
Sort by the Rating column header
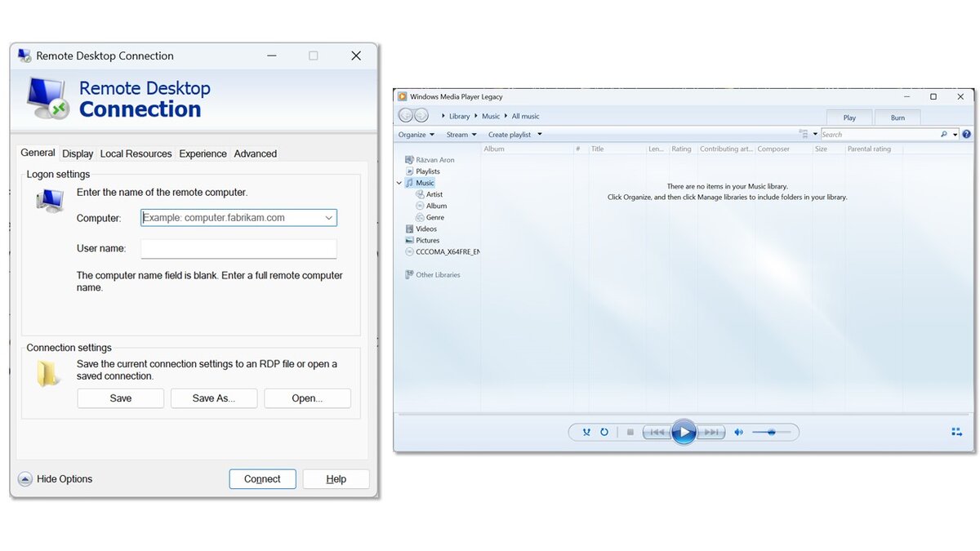682,149
